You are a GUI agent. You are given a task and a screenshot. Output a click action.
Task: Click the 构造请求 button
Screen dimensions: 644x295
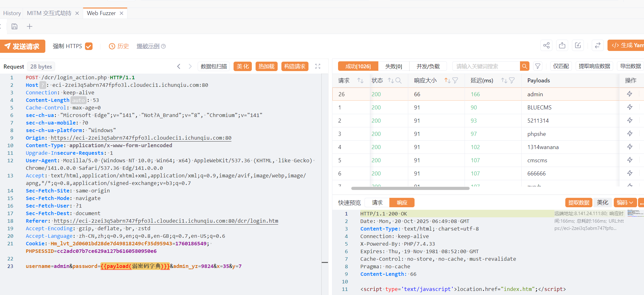coord(295,66)
